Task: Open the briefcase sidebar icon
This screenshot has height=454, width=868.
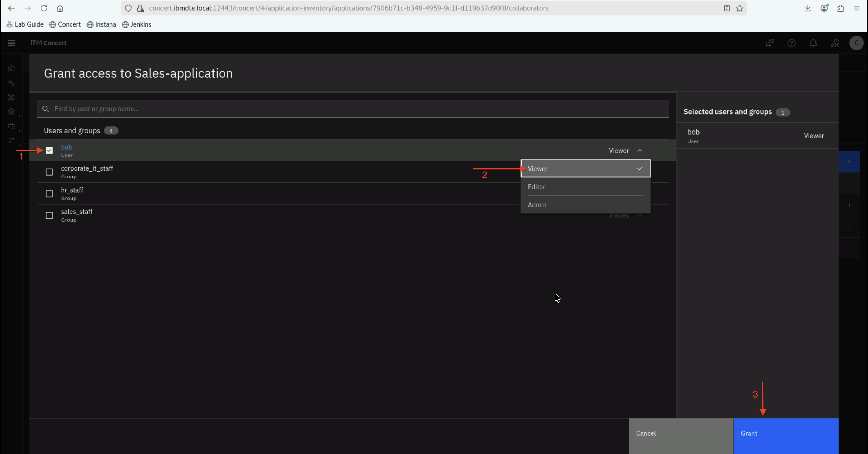Action: pyautogui.click(x=11, y=126)
